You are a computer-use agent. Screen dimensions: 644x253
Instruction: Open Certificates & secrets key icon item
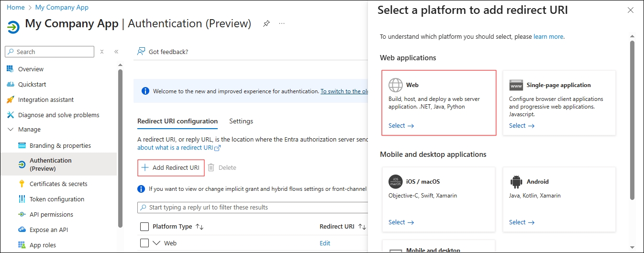(x=58, y=184)
